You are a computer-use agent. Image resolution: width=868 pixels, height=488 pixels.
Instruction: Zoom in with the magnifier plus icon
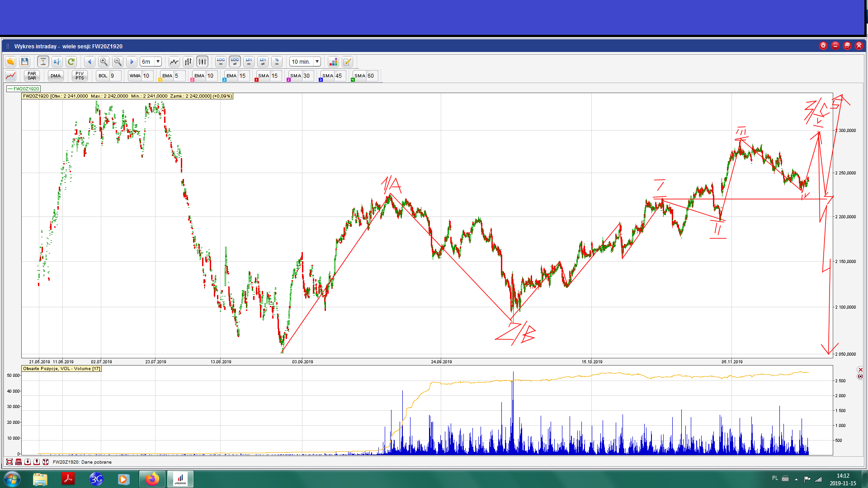point(104,61)
